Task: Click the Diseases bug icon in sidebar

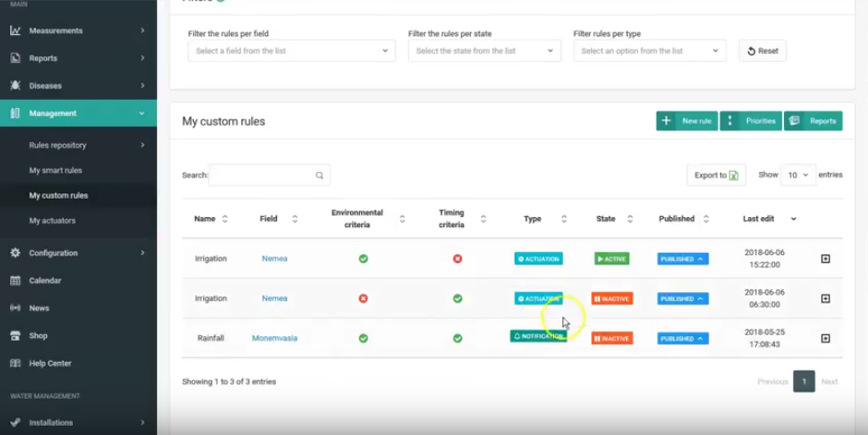Action: coord(16,86)
